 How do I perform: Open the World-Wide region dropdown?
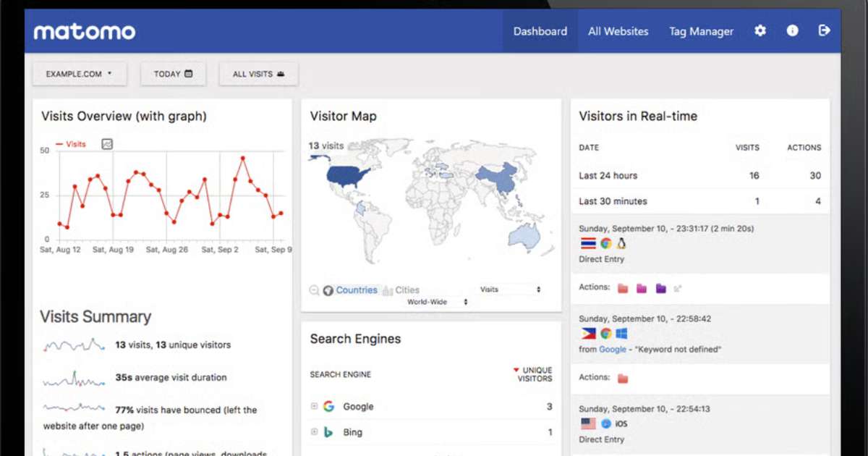click(438, 302)
